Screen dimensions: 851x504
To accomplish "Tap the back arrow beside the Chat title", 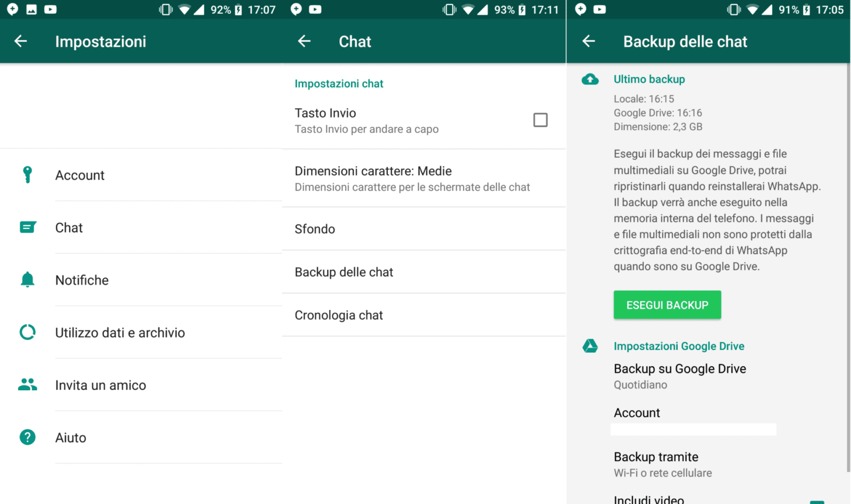I will point(304,41).
